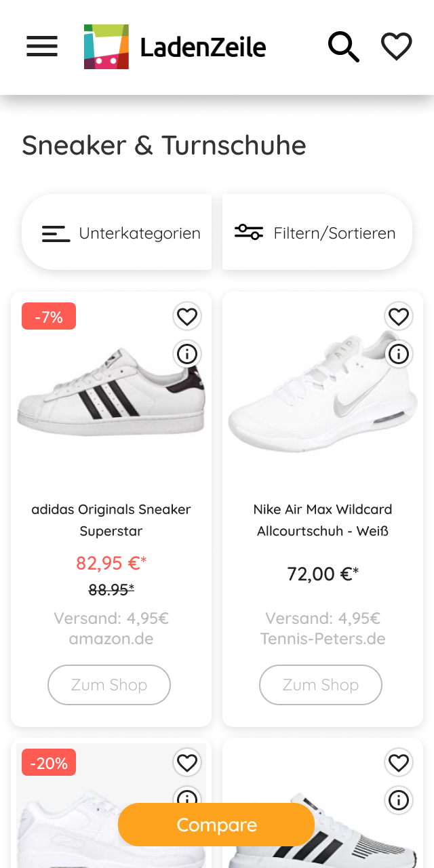Expand the Unterkategorien menu
Screen dimensions: 434x868
[117, 233]
